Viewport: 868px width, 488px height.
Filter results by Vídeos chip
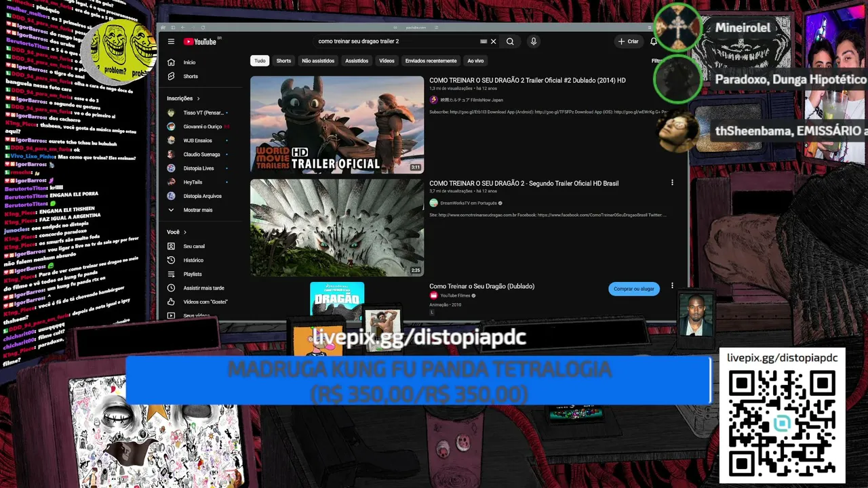click(x=387, y=61)
